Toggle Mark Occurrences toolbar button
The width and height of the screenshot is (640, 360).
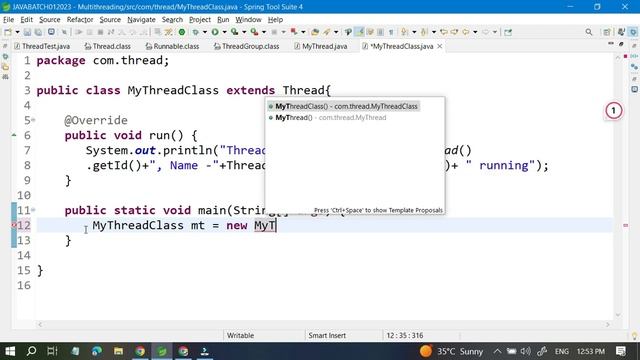click(360, 32)
